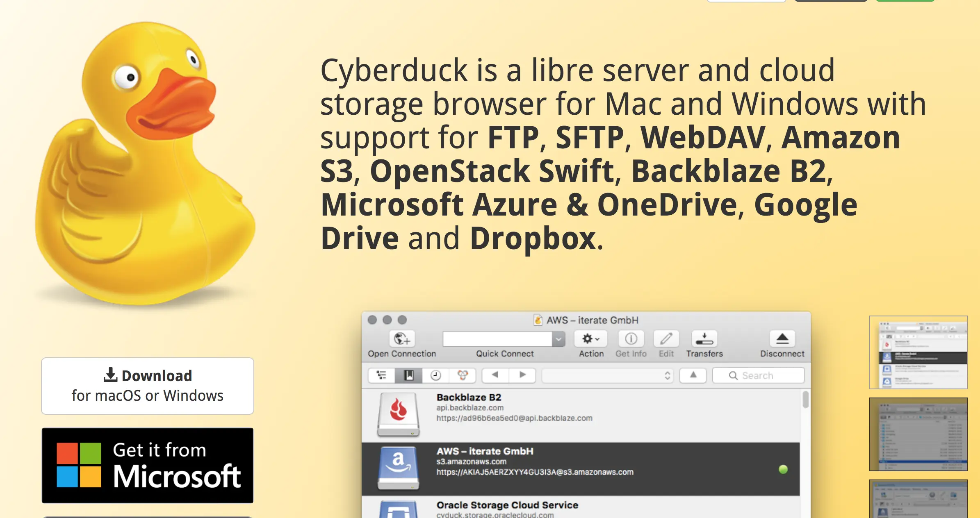Show Bonjour view tab
Viewport: 980px width, 518px height.
pos(463,375)
